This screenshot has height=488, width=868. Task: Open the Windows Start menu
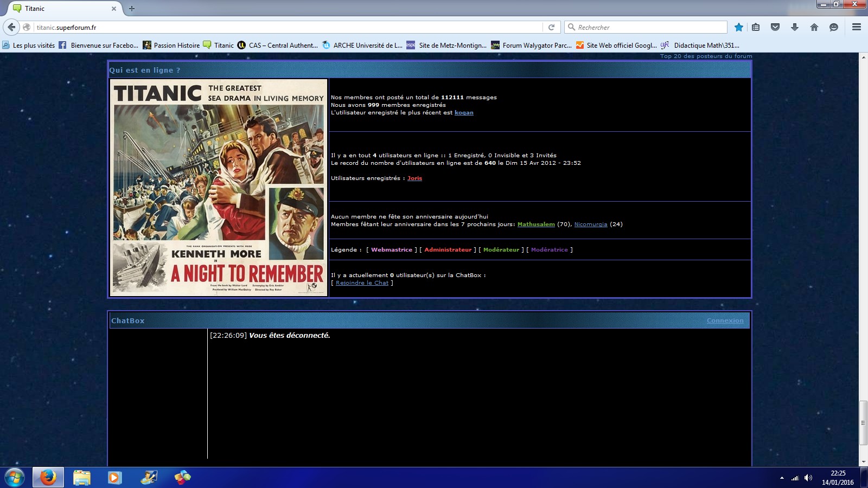[x=15, y=478]
